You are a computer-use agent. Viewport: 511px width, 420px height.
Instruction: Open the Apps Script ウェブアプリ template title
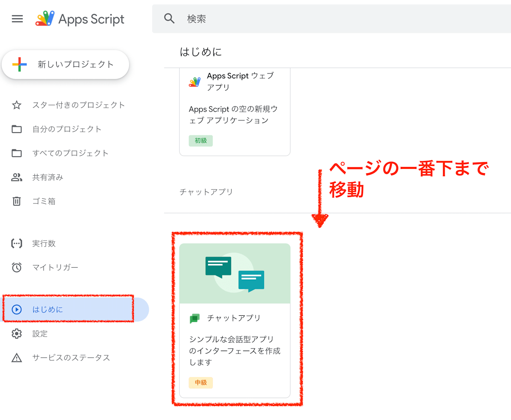pyautogui.click(x=240, y=82)
